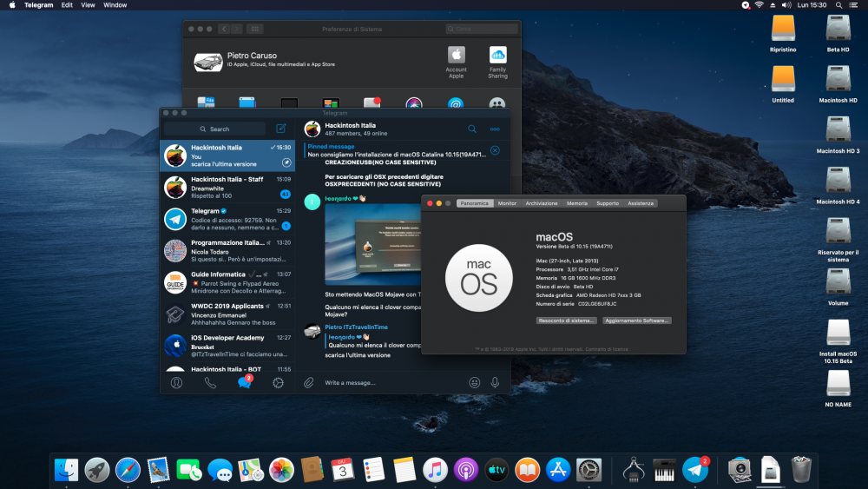868x489 pixels.
Task: Open Notification Center from menu bar
Action: pyautogui.click(x=855, y=5)
